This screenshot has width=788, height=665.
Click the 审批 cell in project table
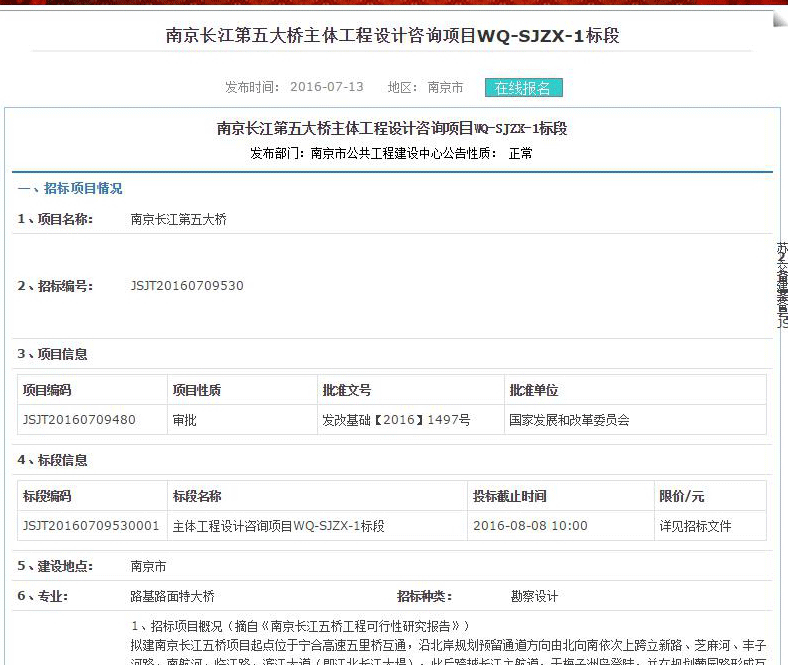(184, 420)
